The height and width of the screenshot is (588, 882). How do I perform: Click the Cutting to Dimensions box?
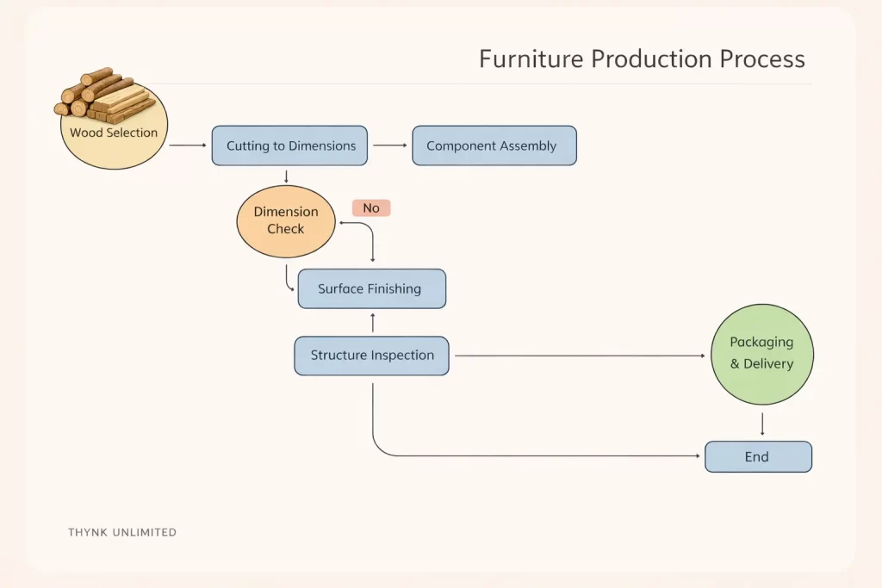289,145
